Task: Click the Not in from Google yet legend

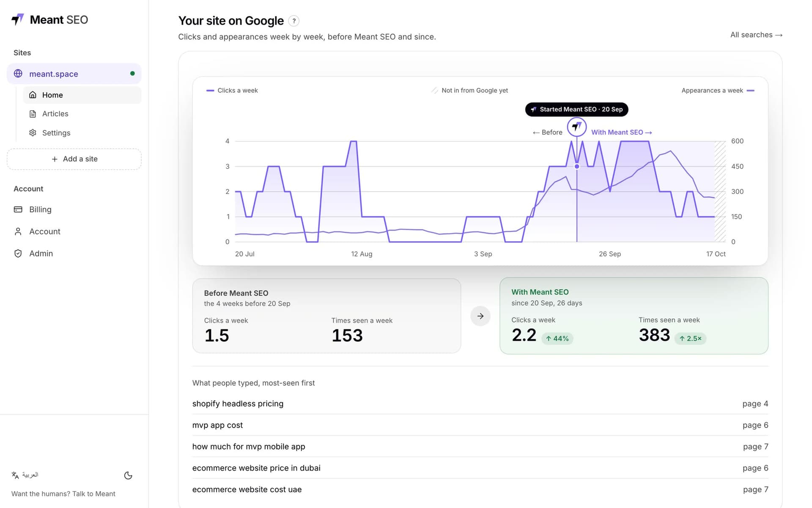Action: pos(469,91)
